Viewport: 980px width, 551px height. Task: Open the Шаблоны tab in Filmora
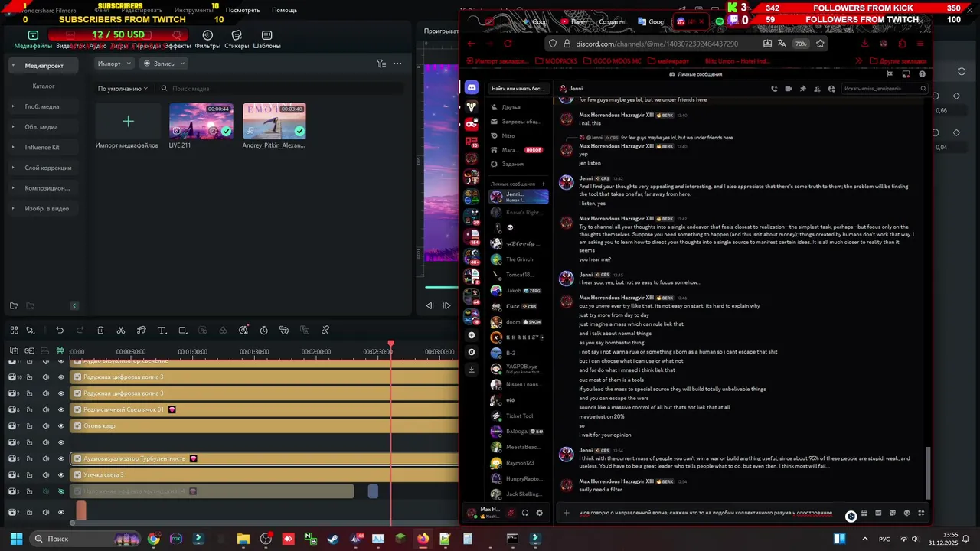(x=266, y=40)
